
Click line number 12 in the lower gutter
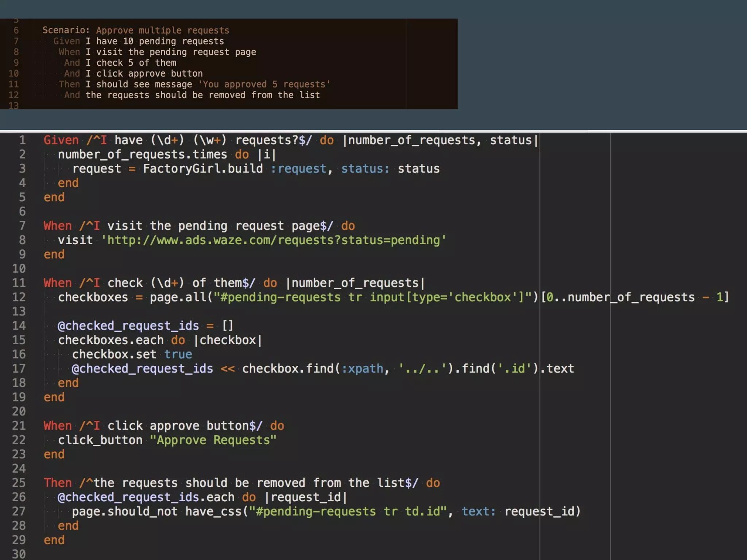tap(19, 297)
